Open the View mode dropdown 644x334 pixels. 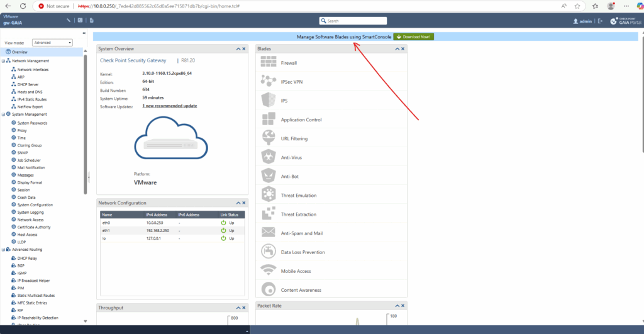pos(52,43)
